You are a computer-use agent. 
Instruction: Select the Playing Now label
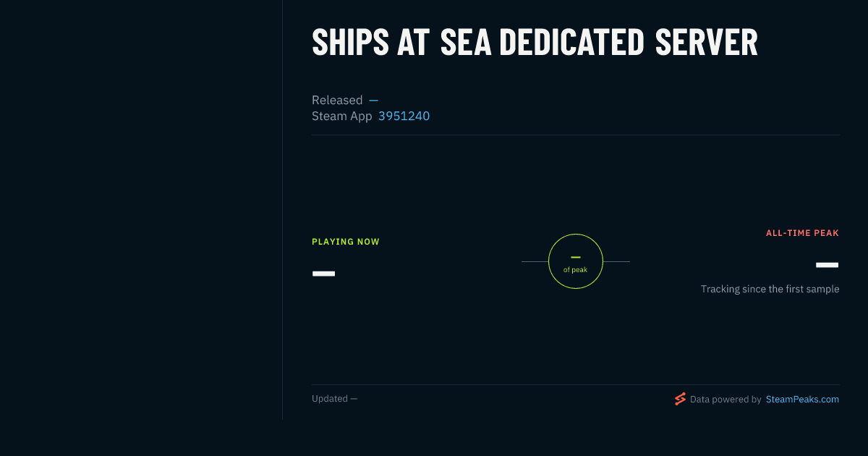346,242
